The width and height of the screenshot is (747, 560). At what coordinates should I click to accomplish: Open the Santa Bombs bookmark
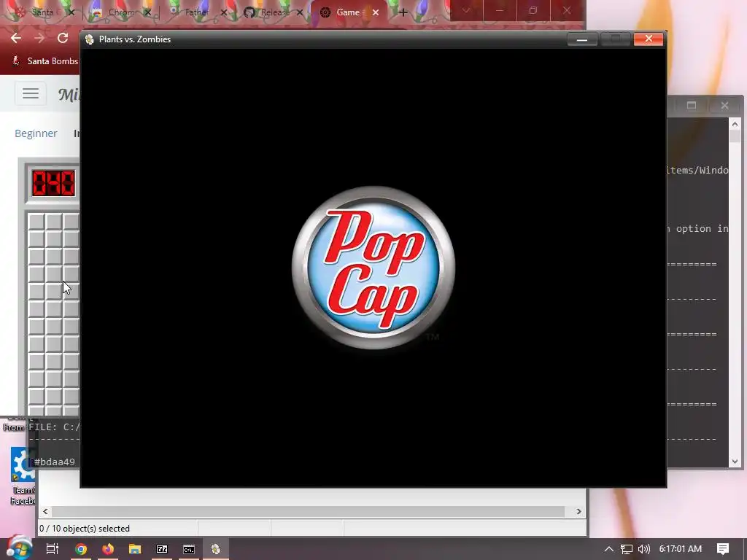pyautogui.click(x=44, y=61)
